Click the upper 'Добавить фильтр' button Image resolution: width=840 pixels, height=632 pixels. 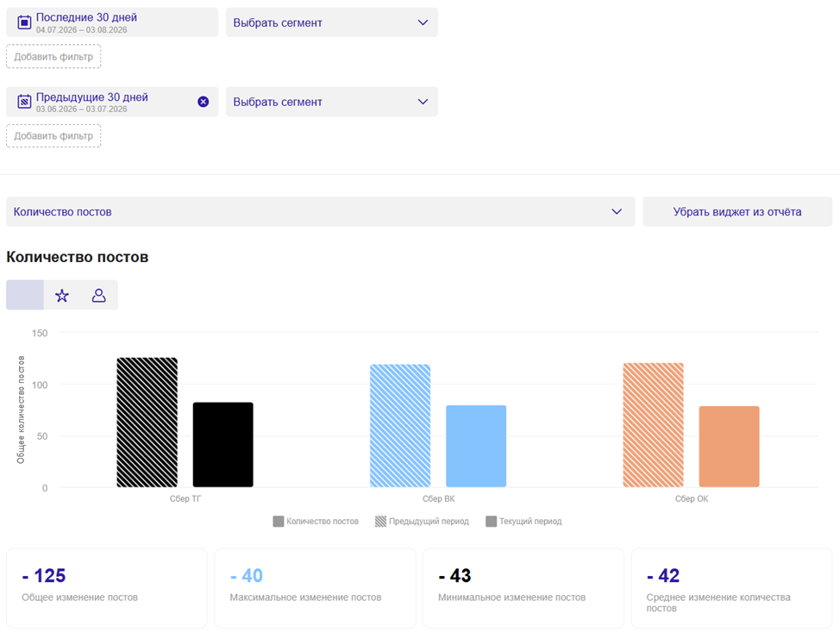click(53, 57)
